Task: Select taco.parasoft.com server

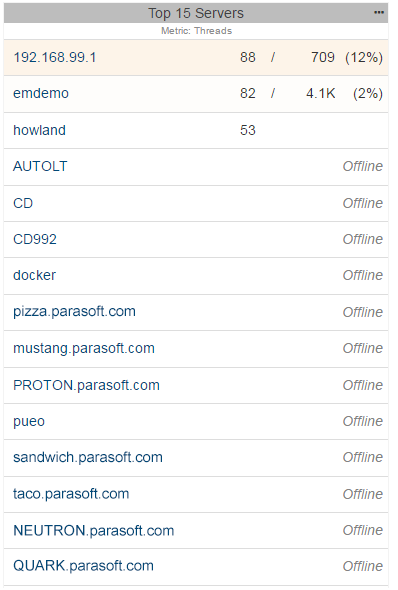Action: 71,494
